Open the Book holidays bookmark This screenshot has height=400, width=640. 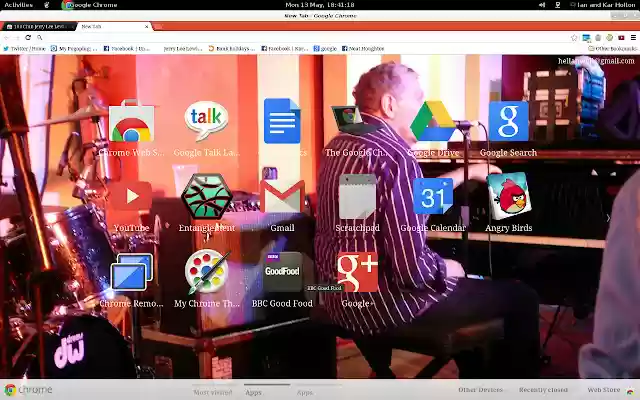click(x=231, y=49)
